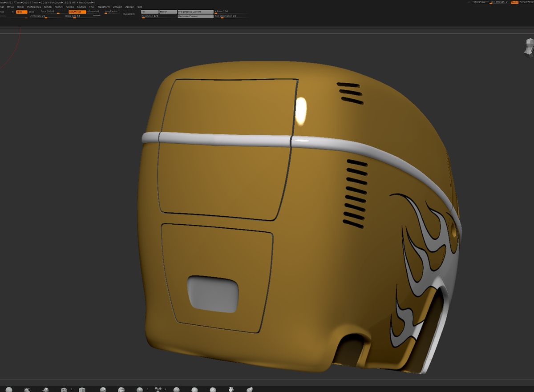
Task: Click the PolyCount readout in status line
Action: 62,3
